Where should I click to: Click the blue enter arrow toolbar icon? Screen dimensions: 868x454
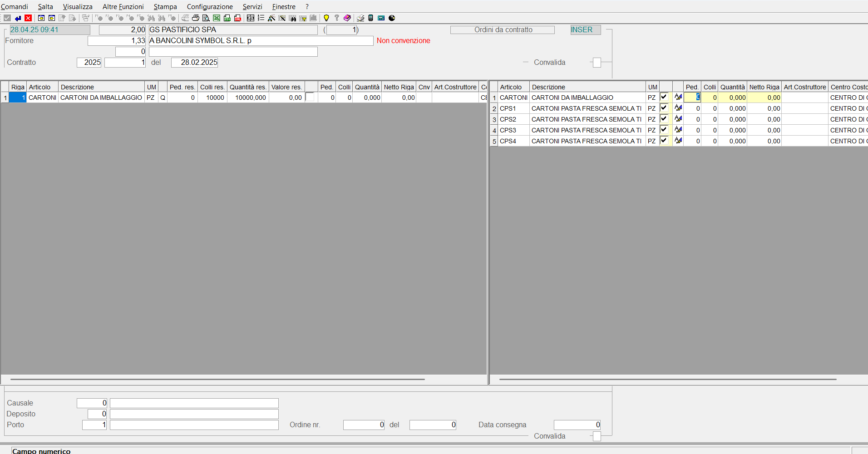(18, 18)
